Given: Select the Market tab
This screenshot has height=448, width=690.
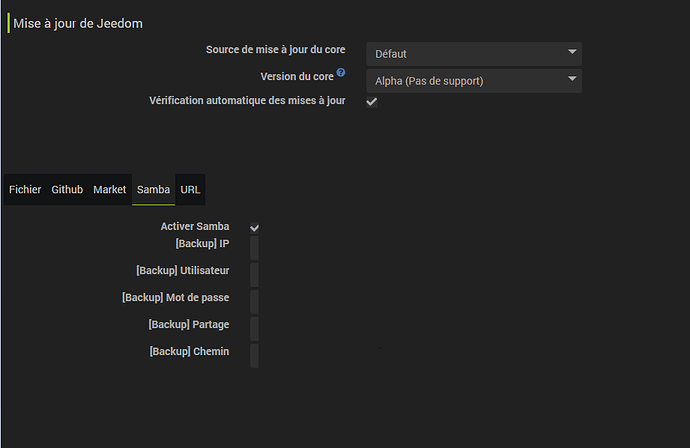Looking at the screenshot, I should (110, 189).
